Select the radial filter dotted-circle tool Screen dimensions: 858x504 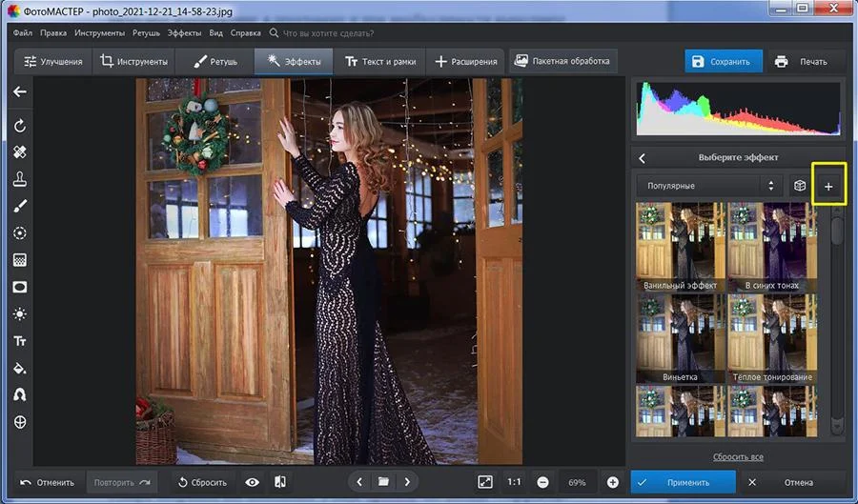tap(19, 232)
